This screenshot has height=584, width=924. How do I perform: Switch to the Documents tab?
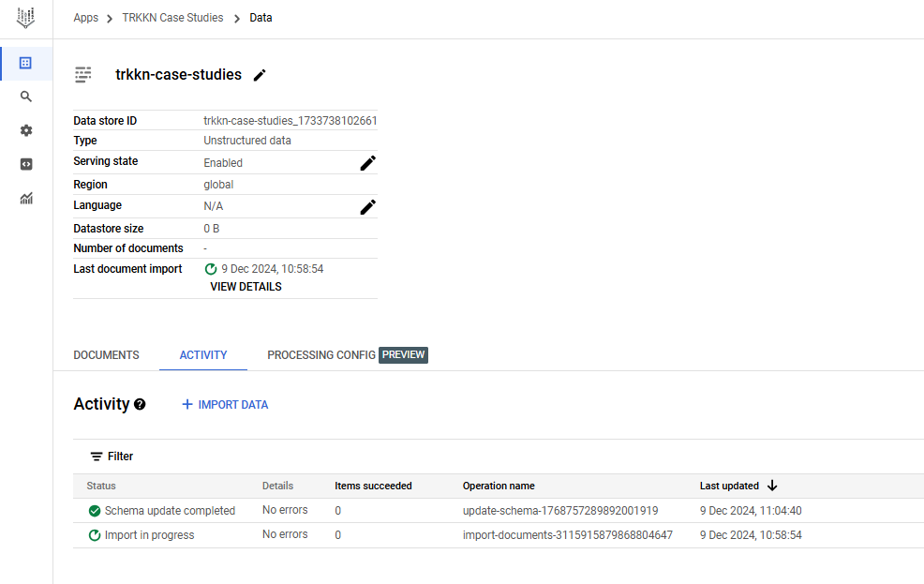(x=106, y=355)
